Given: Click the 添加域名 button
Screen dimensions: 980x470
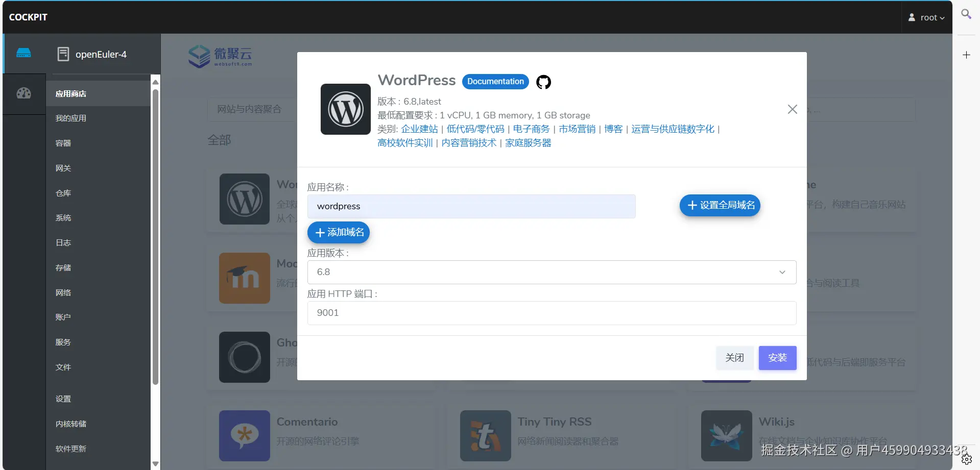Looking at the screenshot, I should point(339,233).
